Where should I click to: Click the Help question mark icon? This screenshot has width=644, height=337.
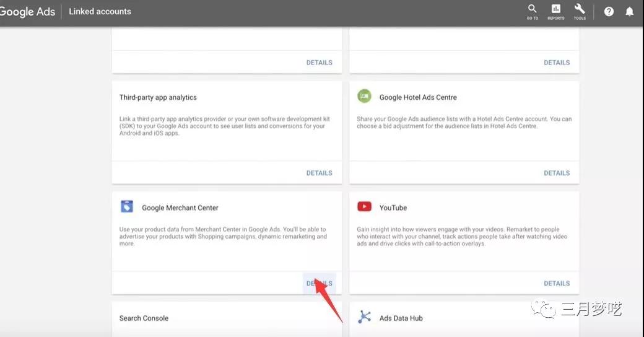coord(609,12)
